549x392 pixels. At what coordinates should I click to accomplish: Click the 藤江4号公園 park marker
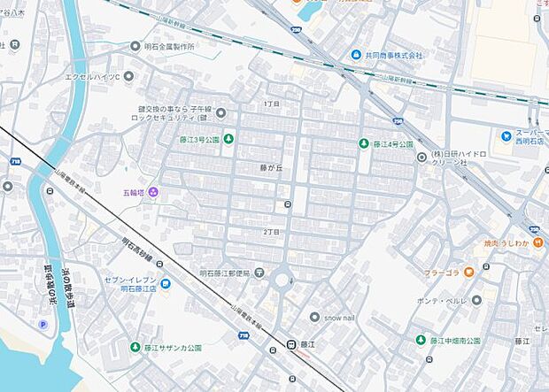pos(364,143)
